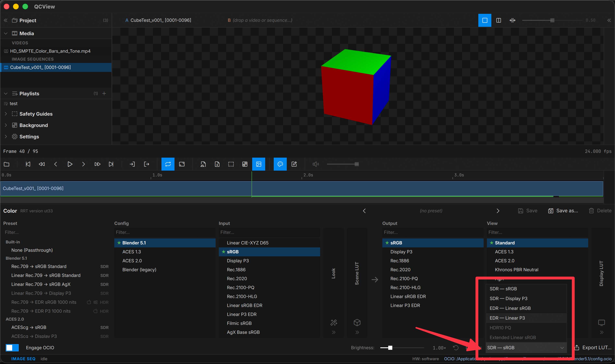Image resolution: width=615 pixels, height=364 pixels.
Task: Toggle fit-to-viewer fullscreen icon
Action: 182,164
